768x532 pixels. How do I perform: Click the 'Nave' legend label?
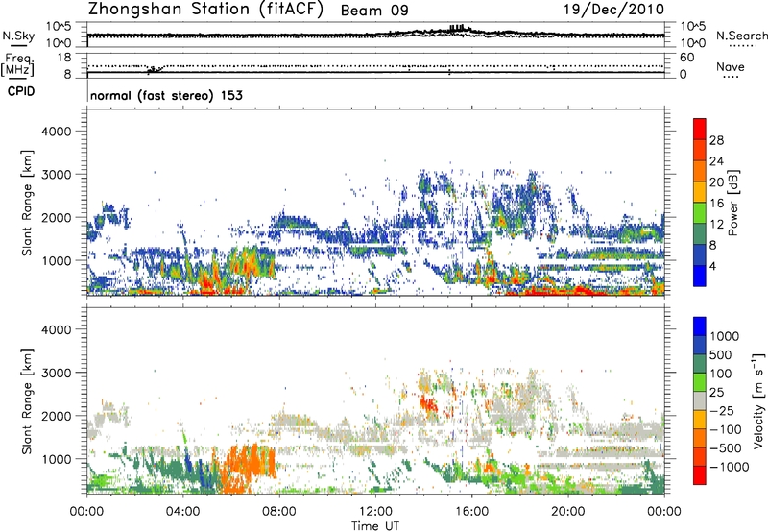(x=731, y=67)
